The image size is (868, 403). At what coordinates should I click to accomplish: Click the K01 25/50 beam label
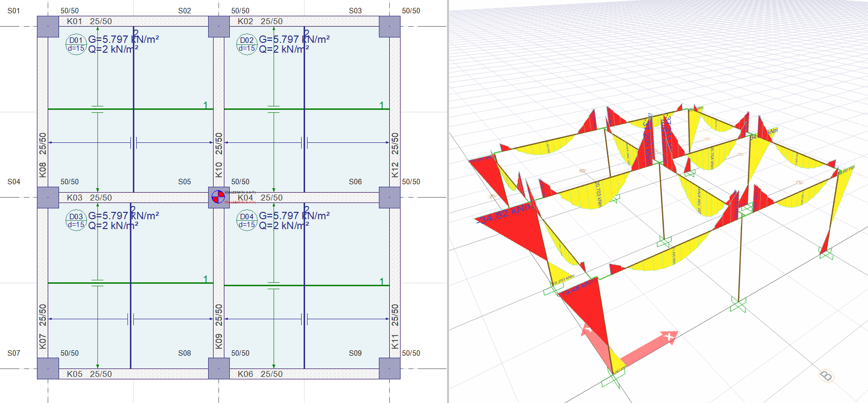tap(89, 21)
